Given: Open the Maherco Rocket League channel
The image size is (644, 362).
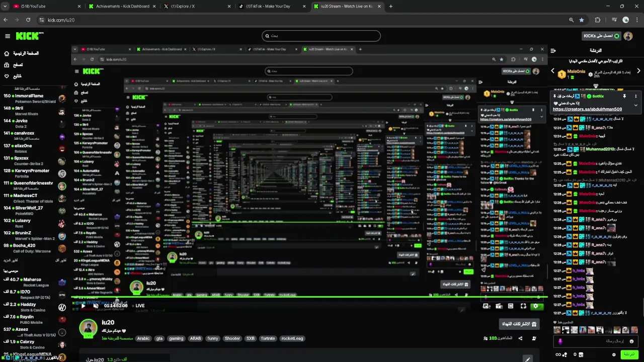Looking at the screenshot, I should coord(34,282).
